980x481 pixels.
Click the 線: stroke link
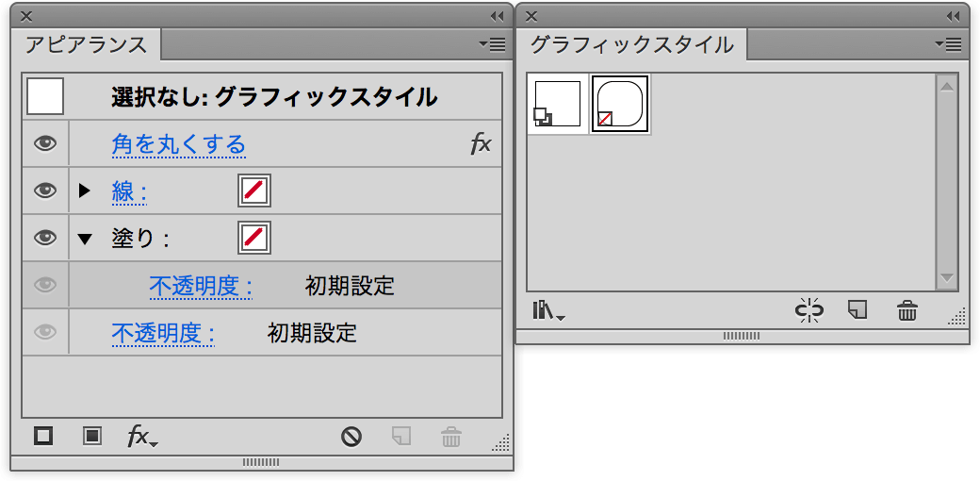[x=129, y=192]
